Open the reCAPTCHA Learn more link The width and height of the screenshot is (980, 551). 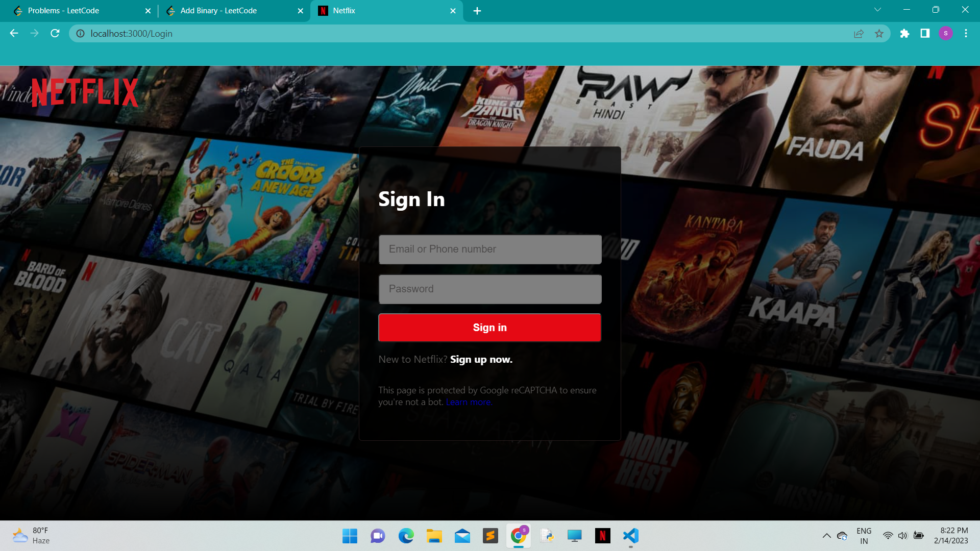point(469,402)
